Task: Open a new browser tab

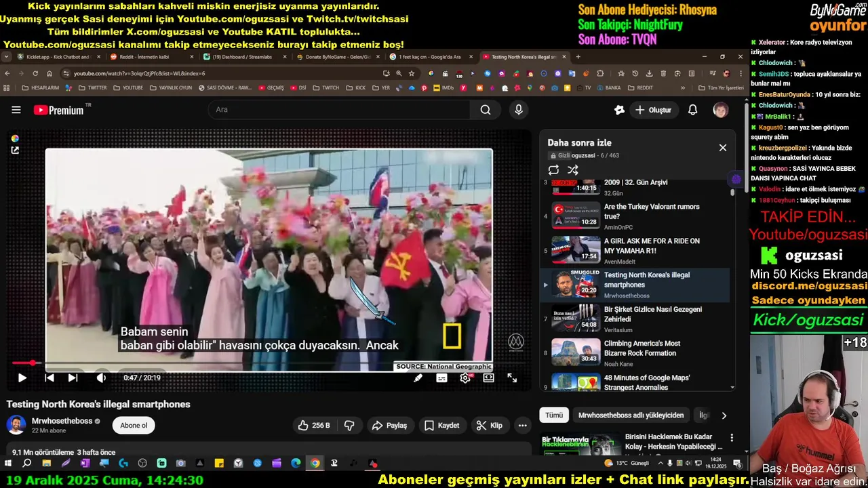Action: click(579, 57)
